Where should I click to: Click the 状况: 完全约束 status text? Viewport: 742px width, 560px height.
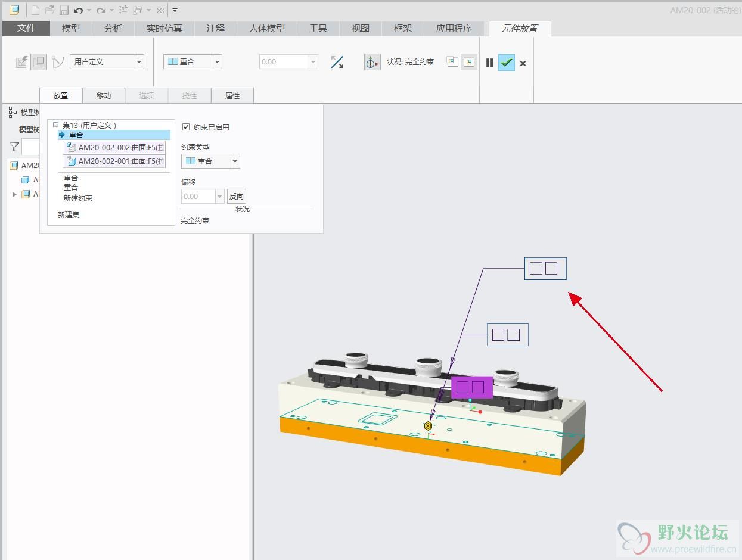[410, 62]
